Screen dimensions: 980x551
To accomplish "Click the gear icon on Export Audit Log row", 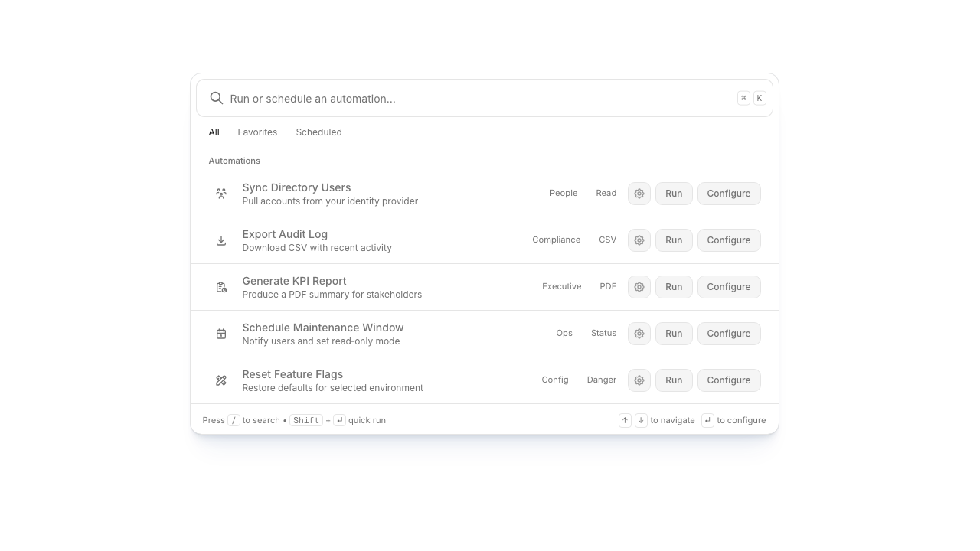I will point(639,240).
